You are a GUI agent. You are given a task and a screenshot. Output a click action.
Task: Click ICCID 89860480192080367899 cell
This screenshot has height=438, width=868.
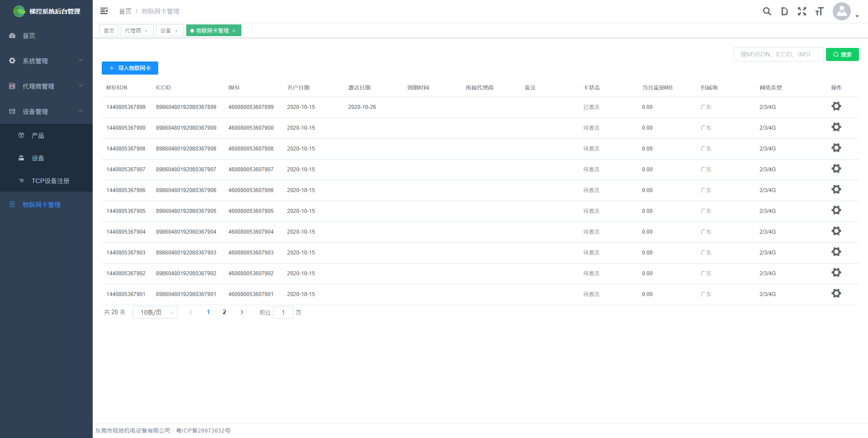186,107
